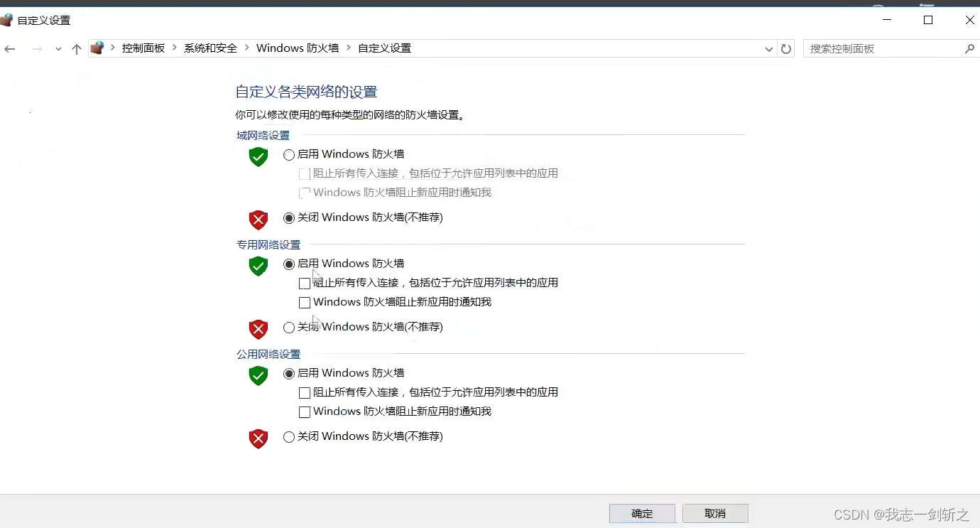Open the address bar history dropdown
This screenshot has height=528, width=980.
pyautogui.click(x=769, y=49)
